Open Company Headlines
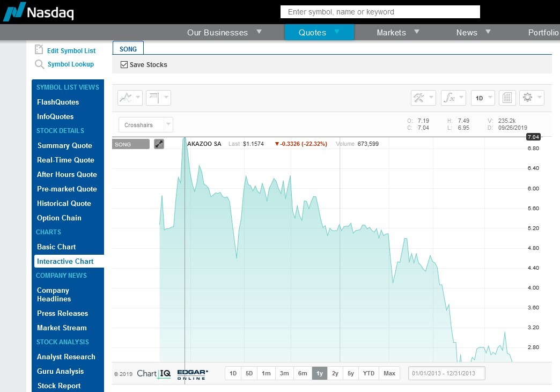This screenshot has width=560, height=392. 54,294
